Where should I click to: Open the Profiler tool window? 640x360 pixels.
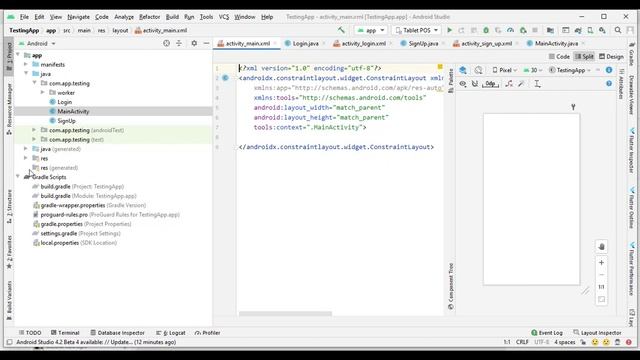(x=208, y=333)
